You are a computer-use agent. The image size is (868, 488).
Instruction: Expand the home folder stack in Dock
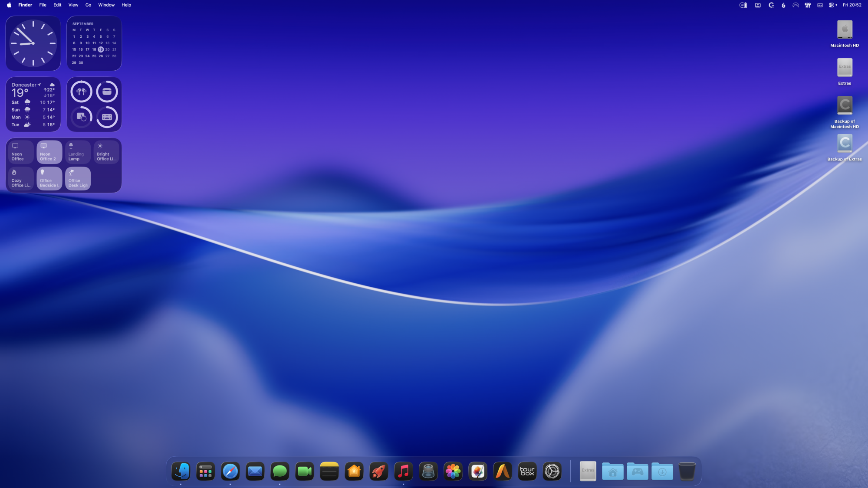point(612,471)
